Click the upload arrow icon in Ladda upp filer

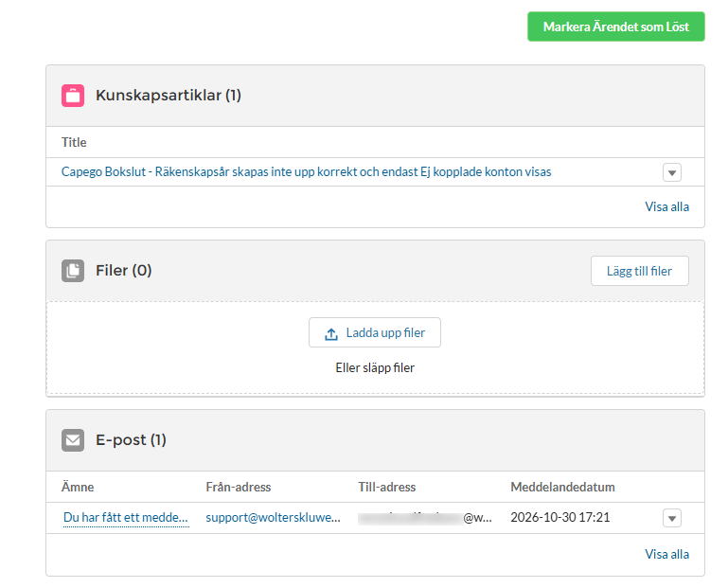[x=331, y=333]
